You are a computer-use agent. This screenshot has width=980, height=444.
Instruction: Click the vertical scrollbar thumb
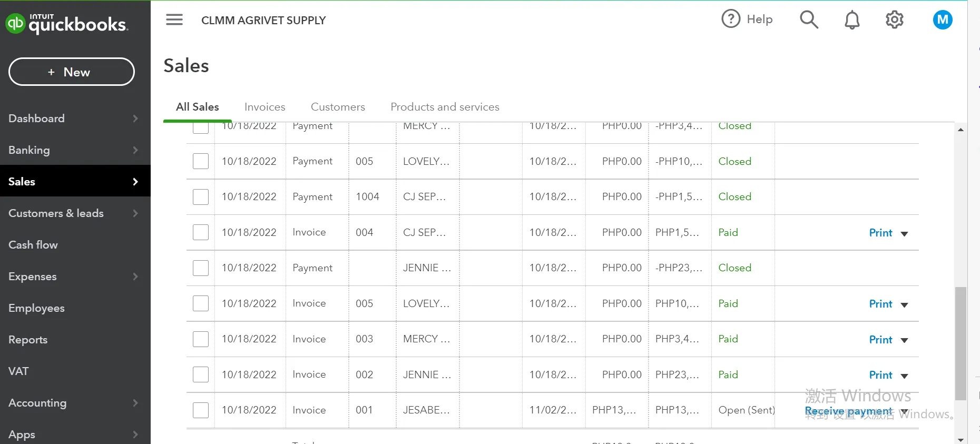coord(961,342)
